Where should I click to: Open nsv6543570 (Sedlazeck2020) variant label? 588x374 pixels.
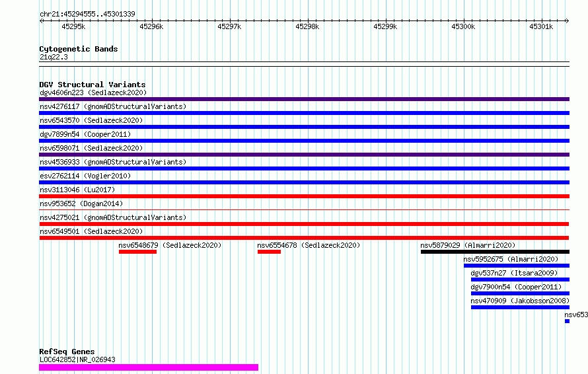[91, 120]
